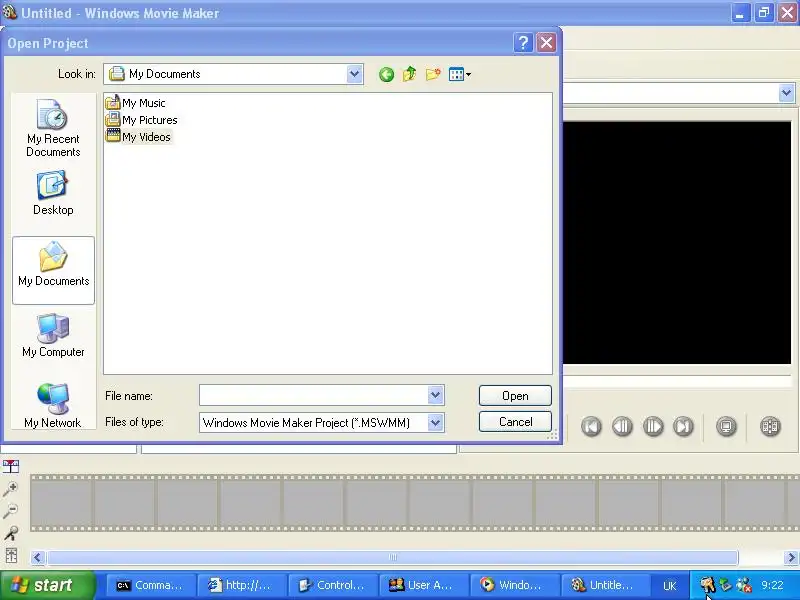Click the horizontal timeline scrollbar thumb
Screen dimensions: 800x600
point(392,557)
